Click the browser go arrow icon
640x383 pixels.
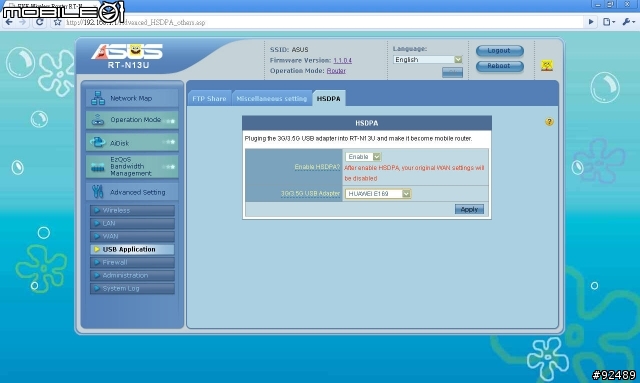pyautogui.click(x=591, y=22)
